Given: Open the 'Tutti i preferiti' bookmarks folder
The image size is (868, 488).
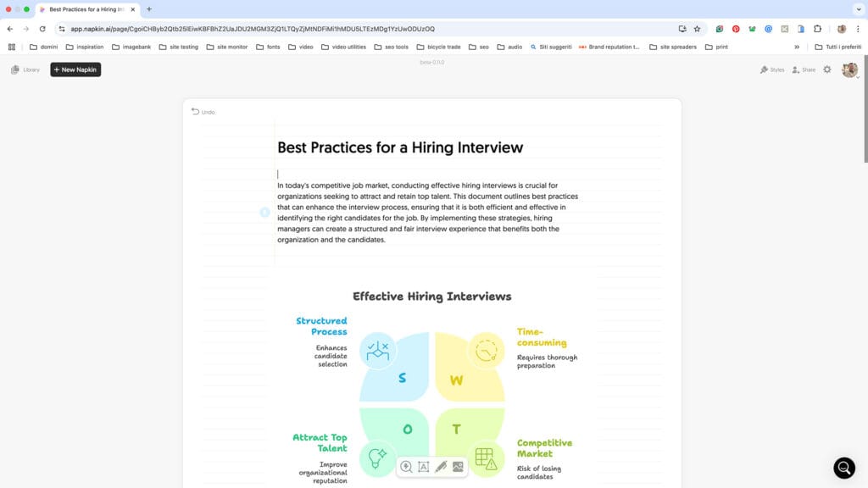Looking at the screenshot, I should (837, 47).
